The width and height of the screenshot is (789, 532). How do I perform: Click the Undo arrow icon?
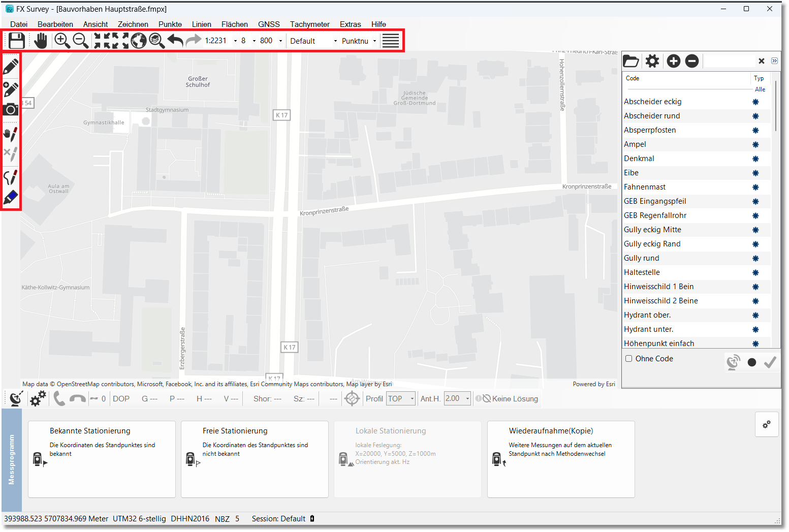point(175,41)
